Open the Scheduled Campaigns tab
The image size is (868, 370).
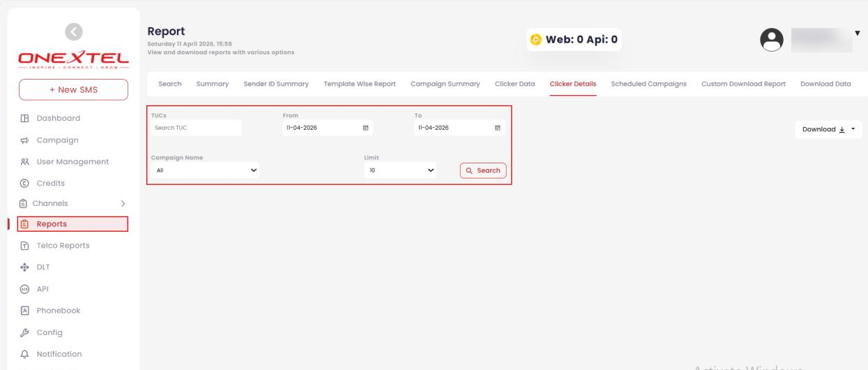coord(649,84)
